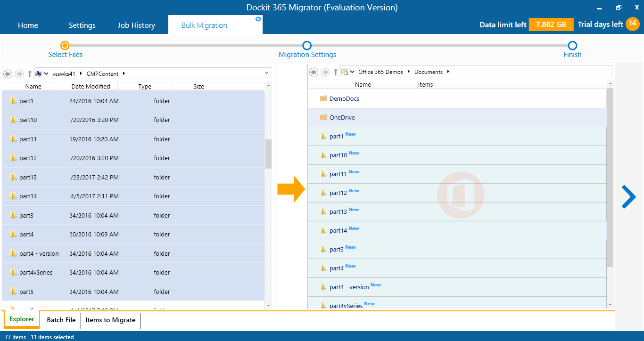
Task: Sort source list by Type column
Action: [145, 86]
